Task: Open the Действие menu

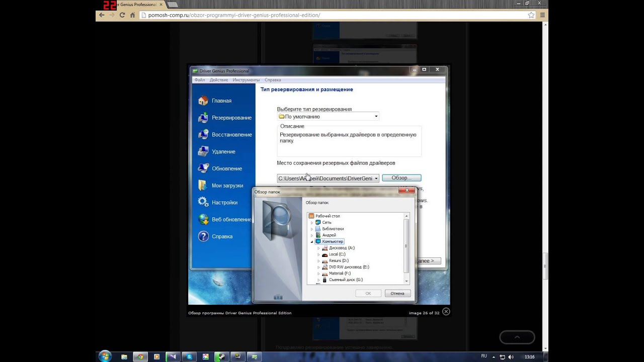Action: (219, 80)
